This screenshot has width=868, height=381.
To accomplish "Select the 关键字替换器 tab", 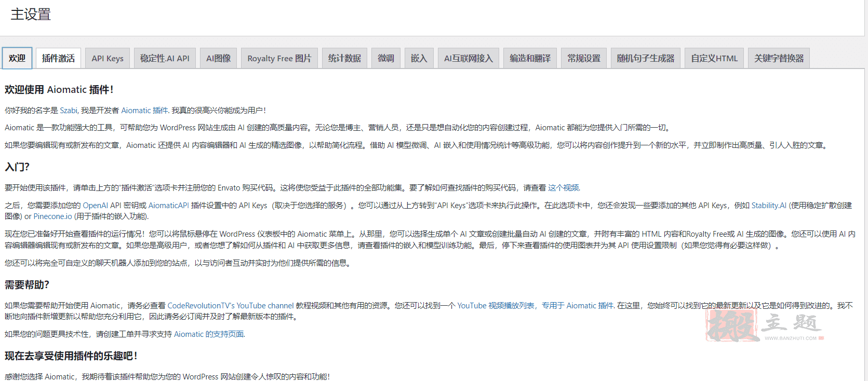I will [779, 58].
